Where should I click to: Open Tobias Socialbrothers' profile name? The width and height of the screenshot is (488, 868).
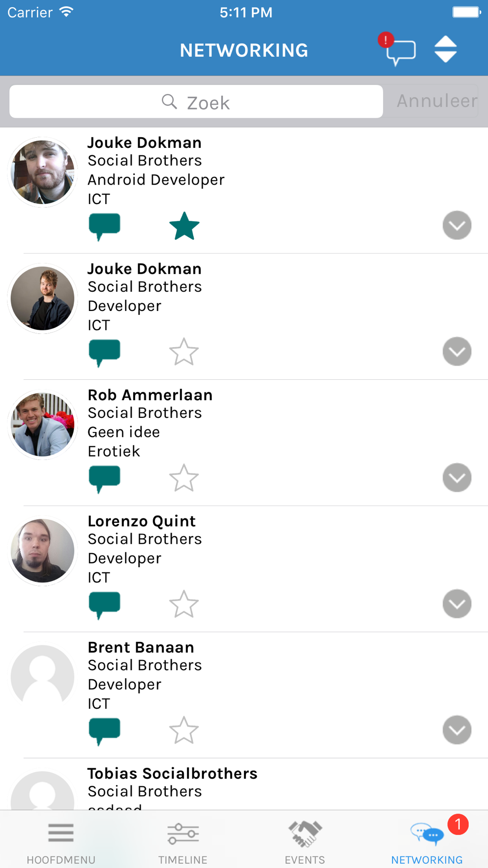coord(173,773)
